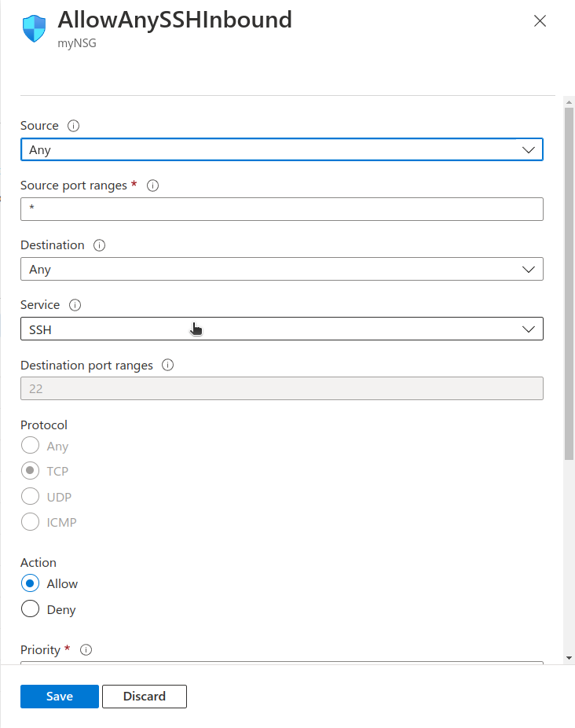Click info icon beside Source port ranges
This screenshot has width=575, height=728.
click(x=153, y=186)
